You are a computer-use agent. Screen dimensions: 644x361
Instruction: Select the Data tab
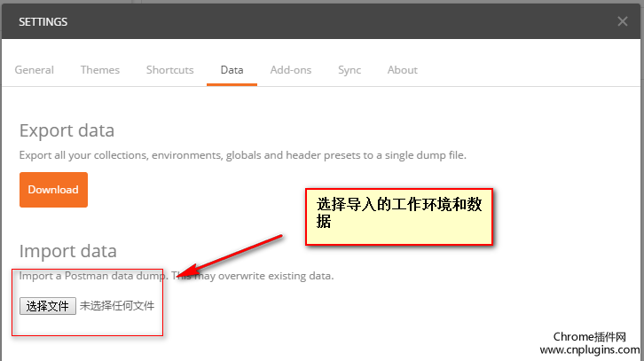232,70
